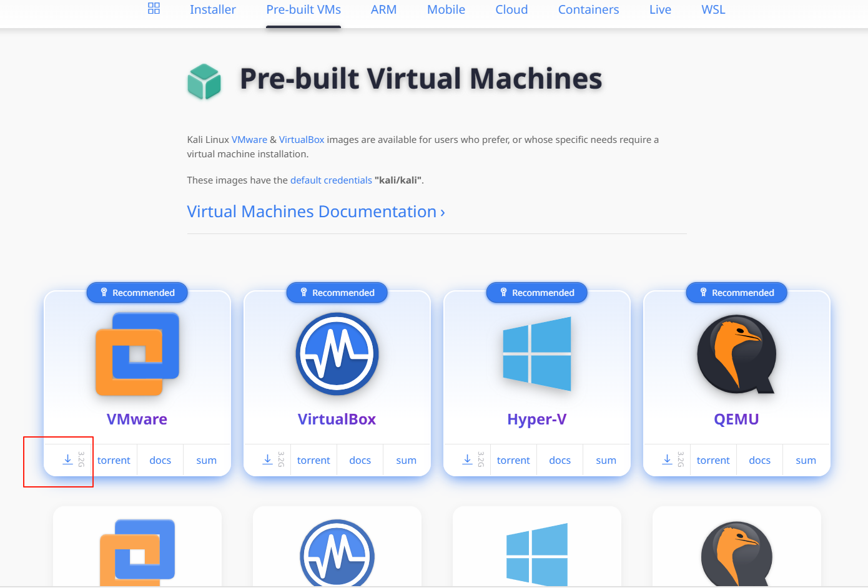Screen dimensions: 868x588
Task: Get the VMware torrent
Action: [114, 460]
